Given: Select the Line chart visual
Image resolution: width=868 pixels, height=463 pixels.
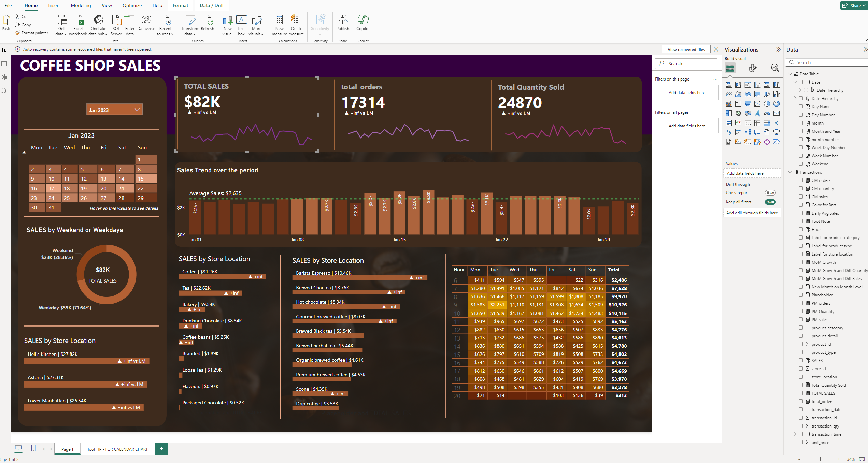Looking at the screenshot, I should [728, 94].
